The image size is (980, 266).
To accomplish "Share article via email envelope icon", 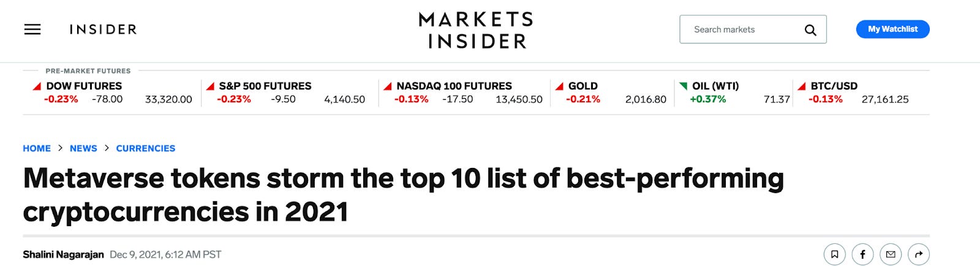I will [891, 254].
